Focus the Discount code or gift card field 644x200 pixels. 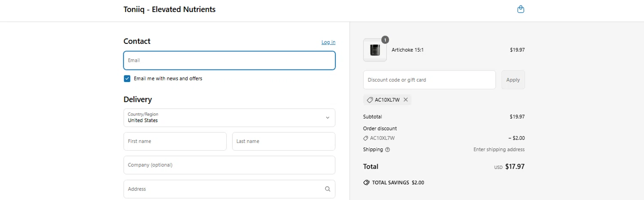[x=429, y=80]
